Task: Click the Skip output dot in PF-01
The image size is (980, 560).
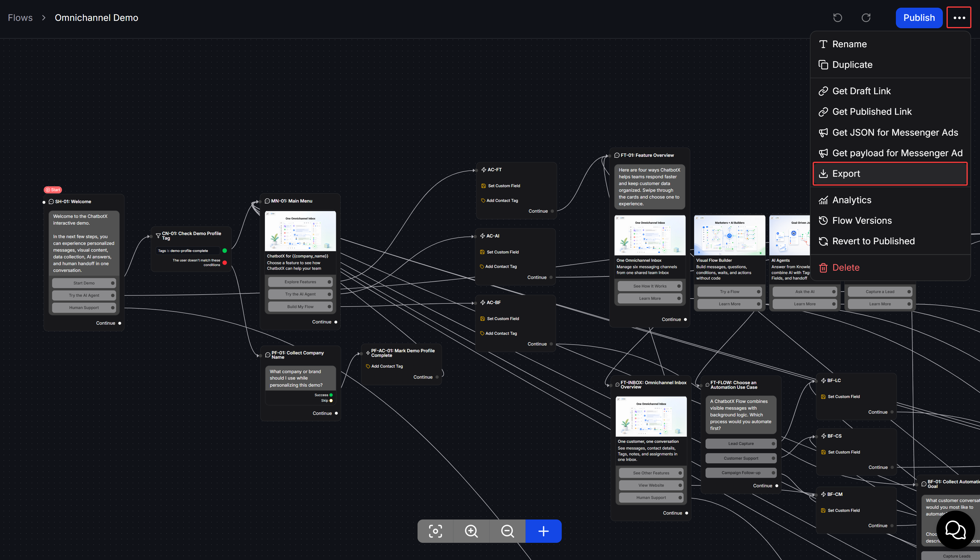Action: [331, 401]
